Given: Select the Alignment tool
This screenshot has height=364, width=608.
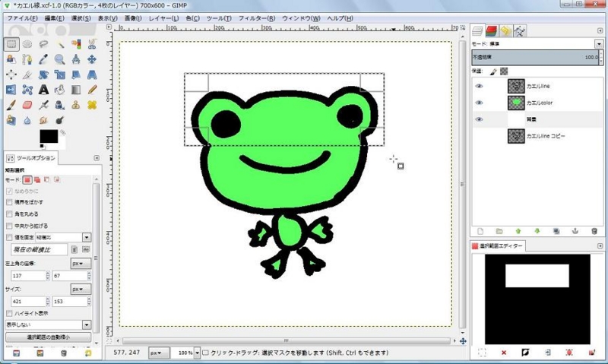Looking at the screenshot, I should pos(11,74).
